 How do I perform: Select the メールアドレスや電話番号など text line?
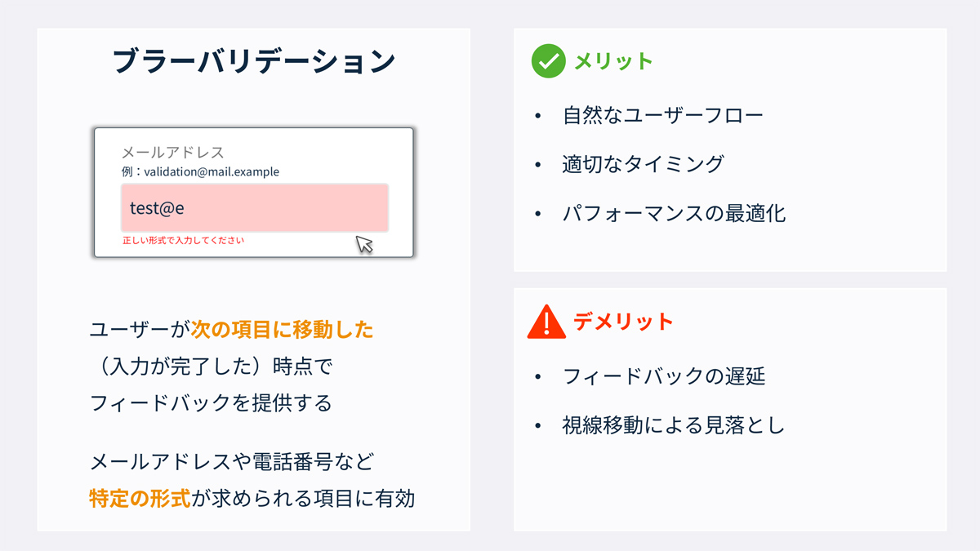[231, 462]
